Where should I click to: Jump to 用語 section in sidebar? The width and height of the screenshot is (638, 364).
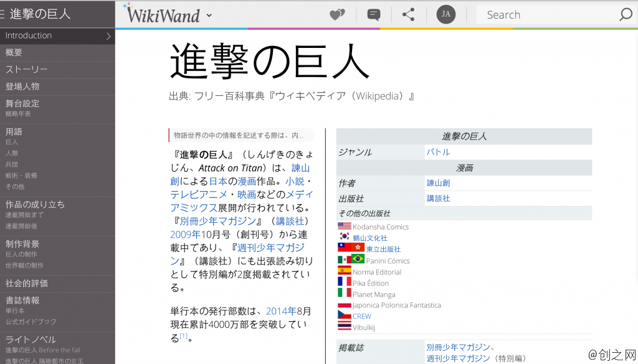[x=14, y=132]
